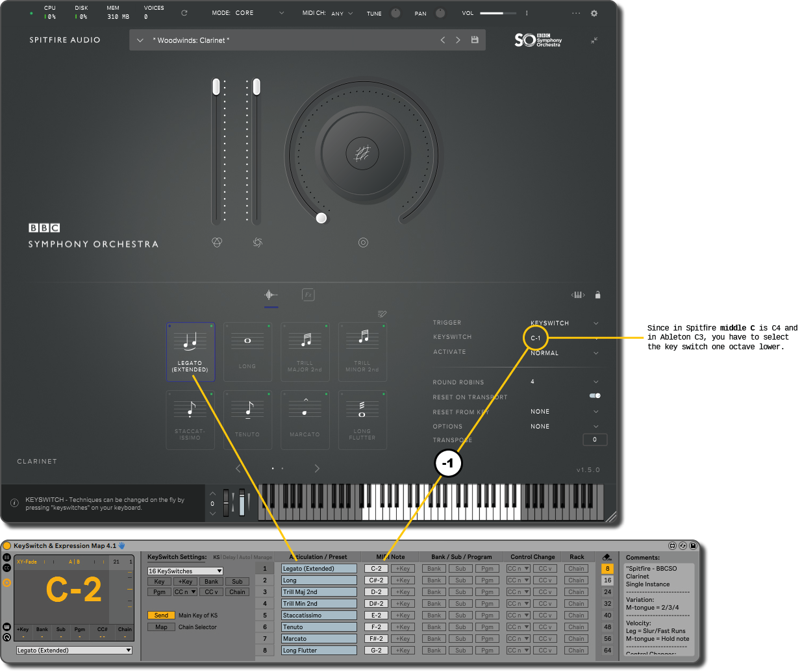Open the Legato (Extended) articulation dropdown
This screenshot has height=672, width=802.
click(x=74, y=650)
